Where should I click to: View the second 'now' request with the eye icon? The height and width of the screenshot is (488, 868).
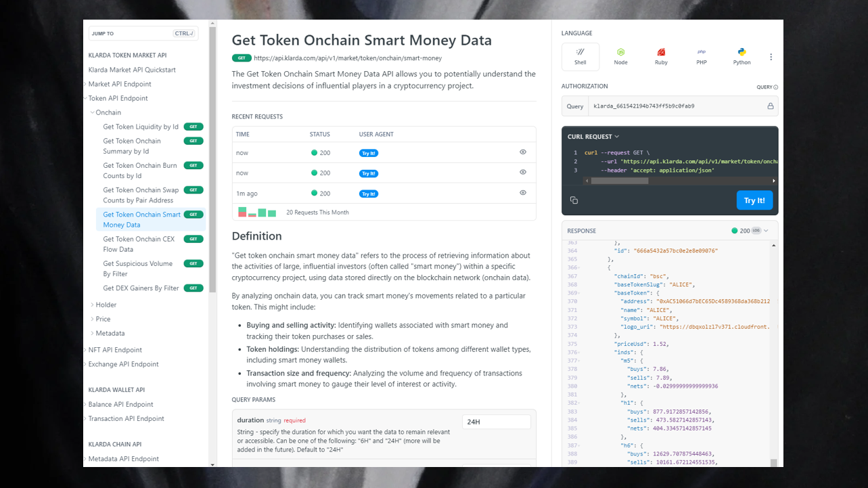pos(523,173)
